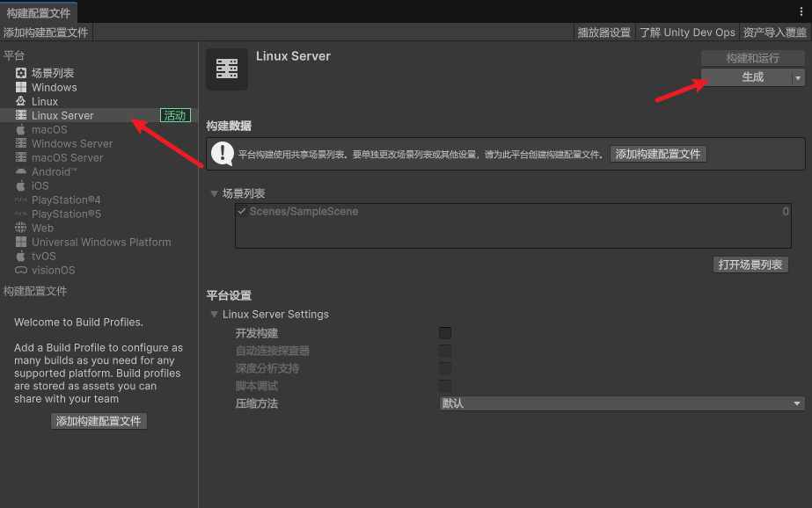Click the macOS Server platform icon

21,157
